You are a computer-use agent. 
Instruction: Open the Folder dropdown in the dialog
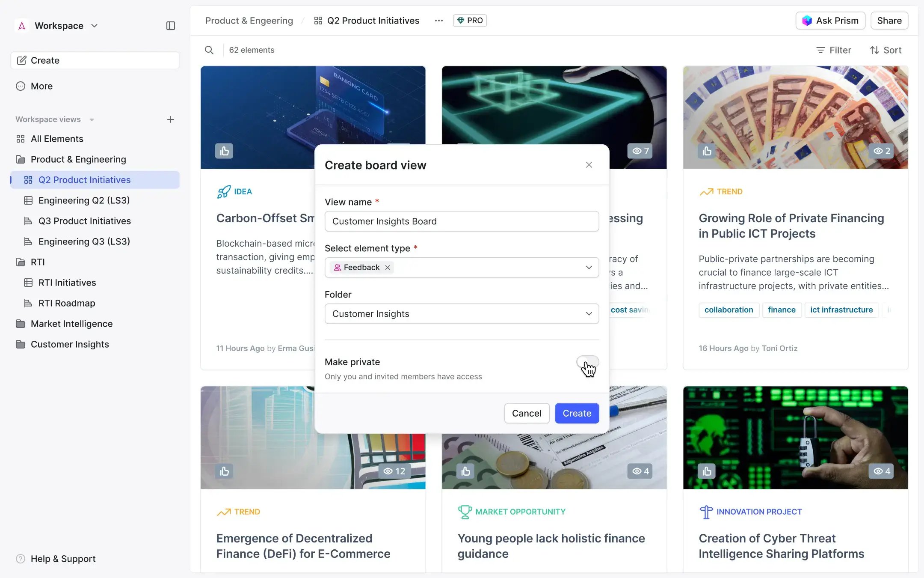point(589,313)
